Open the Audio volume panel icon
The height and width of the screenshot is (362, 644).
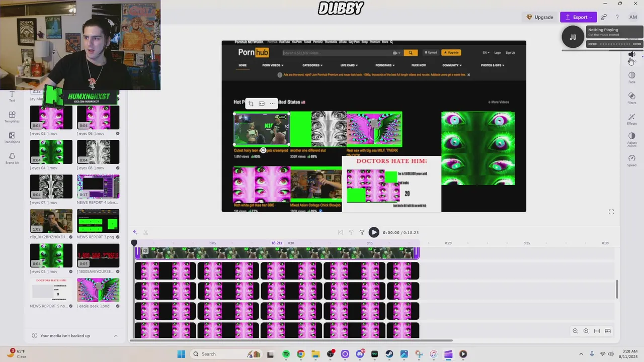632,55
